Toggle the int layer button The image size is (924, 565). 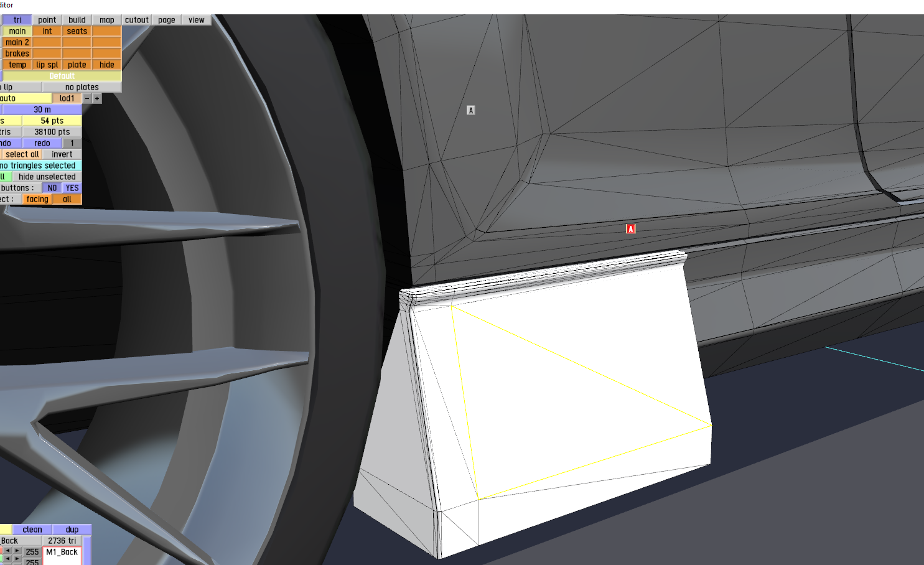pyautogui.click(x=47, y=31)
